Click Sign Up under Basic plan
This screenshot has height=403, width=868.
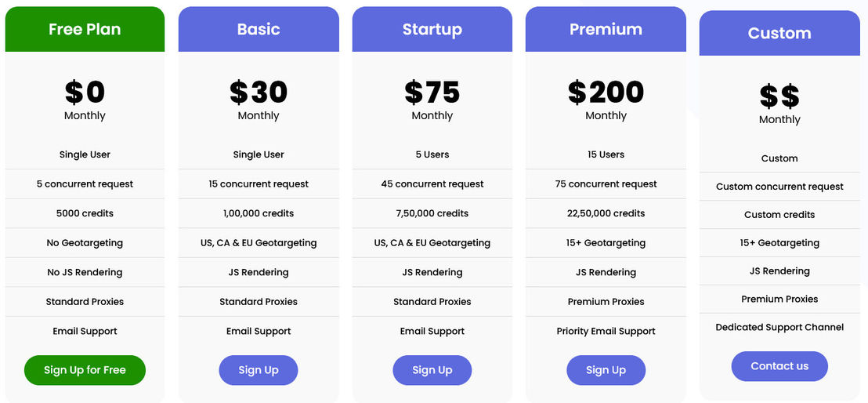[x=259, y=370]
